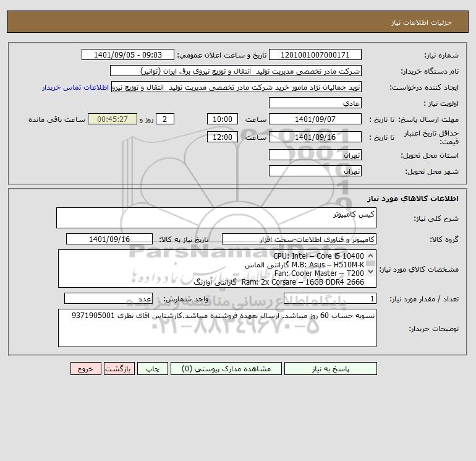Click توضیحات خریدار label
This screenshot has height=461, width=476.
click(434, 329)
